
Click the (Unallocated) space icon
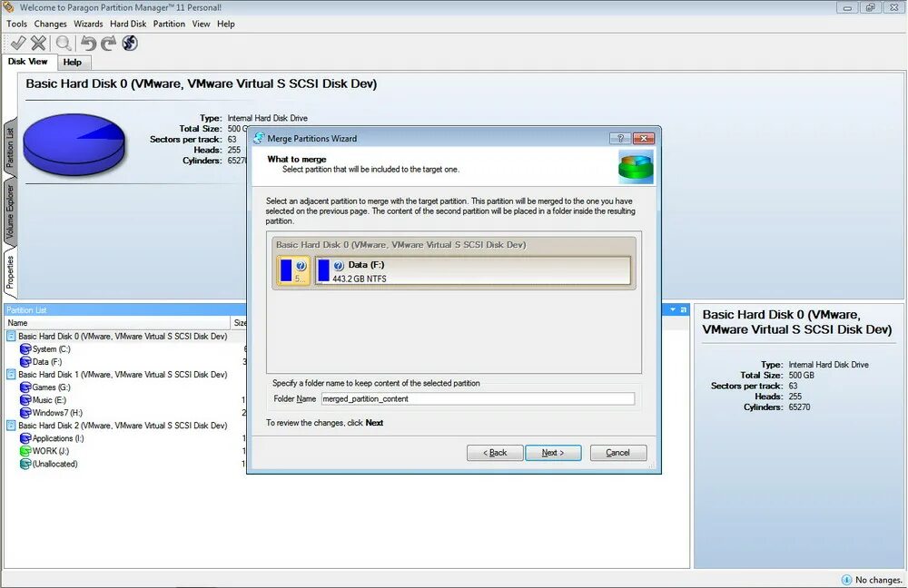[x=25, y=464]
